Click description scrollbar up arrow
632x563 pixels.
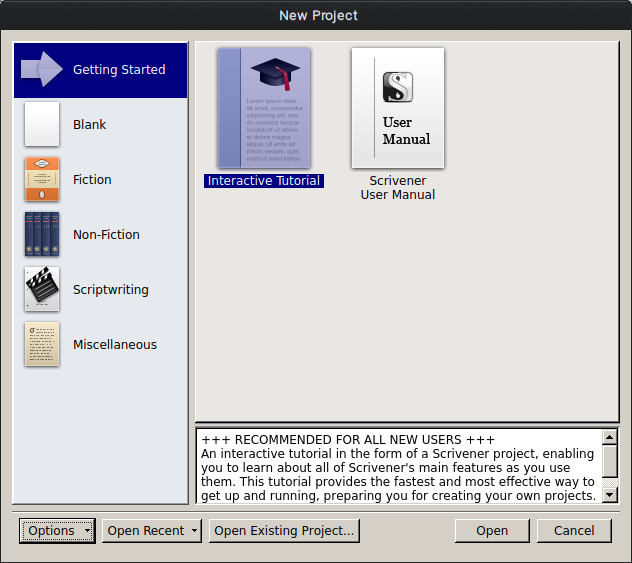click(609, 437)
